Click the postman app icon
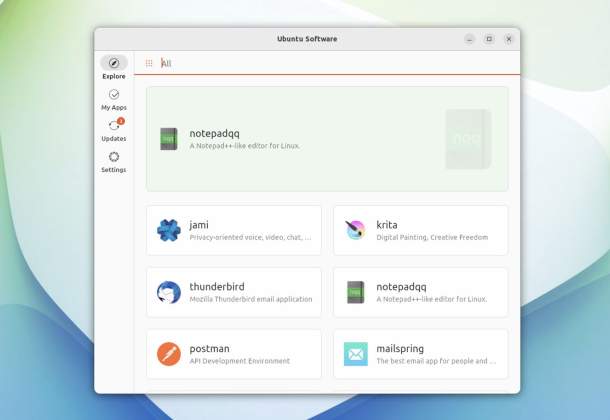 click(x=168, y=354)
